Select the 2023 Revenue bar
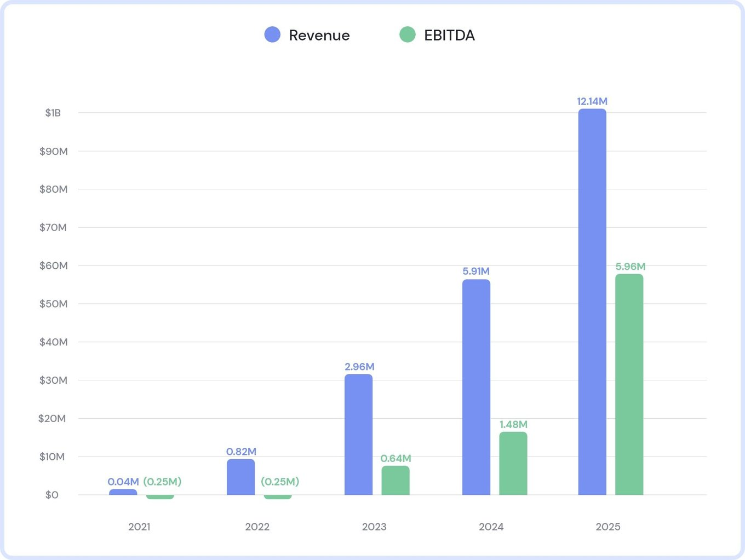 358,435
